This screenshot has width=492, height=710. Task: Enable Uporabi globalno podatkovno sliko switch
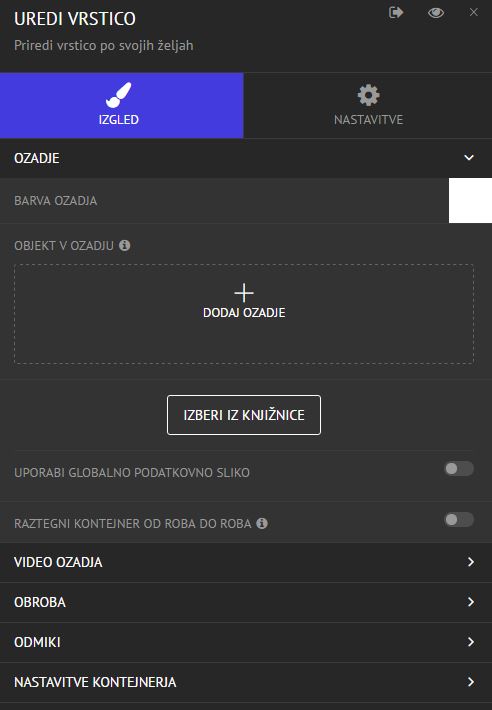point(459,469)
